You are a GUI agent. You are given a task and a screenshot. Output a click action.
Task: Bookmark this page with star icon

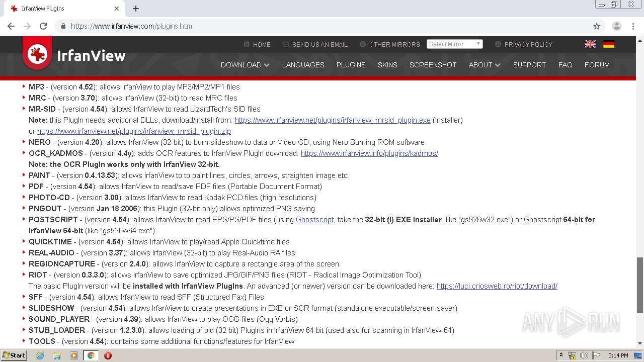pos(597,26)
